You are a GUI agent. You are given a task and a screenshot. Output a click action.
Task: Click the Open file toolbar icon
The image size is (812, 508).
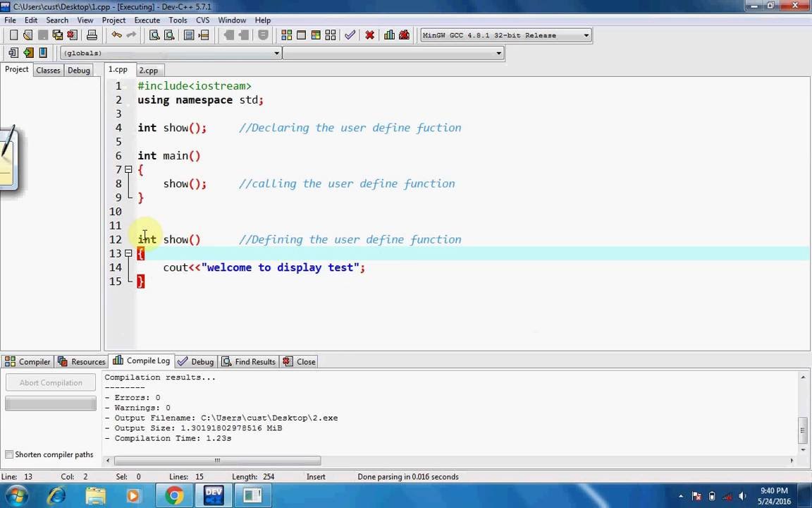[28, 35]
